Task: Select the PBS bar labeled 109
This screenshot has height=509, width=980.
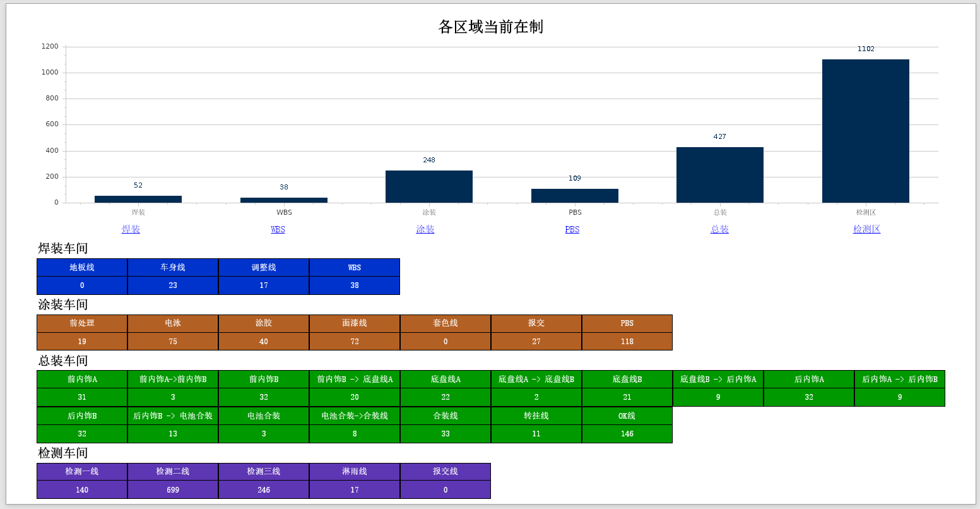Action: [x=574, y=196]
